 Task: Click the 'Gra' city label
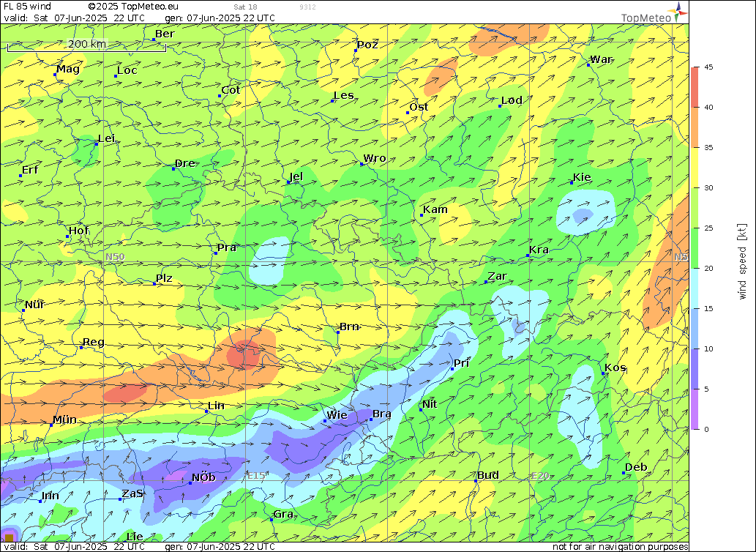283,515
